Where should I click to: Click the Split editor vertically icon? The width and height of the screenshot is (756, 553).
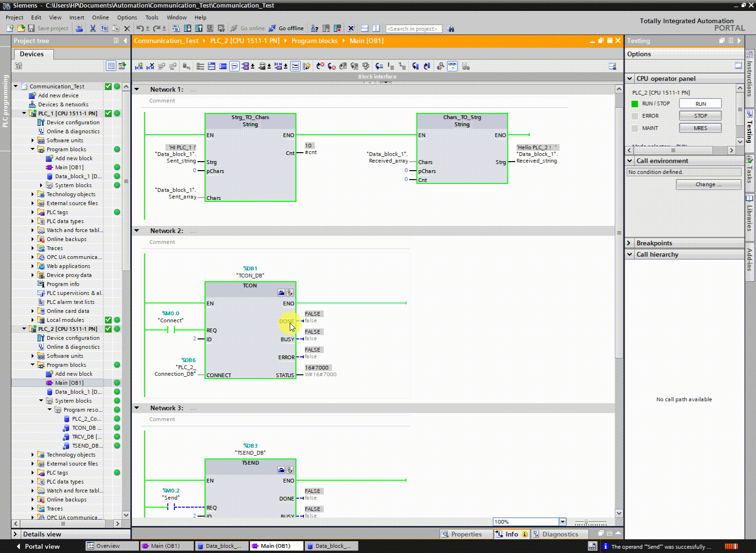point(376,28)
